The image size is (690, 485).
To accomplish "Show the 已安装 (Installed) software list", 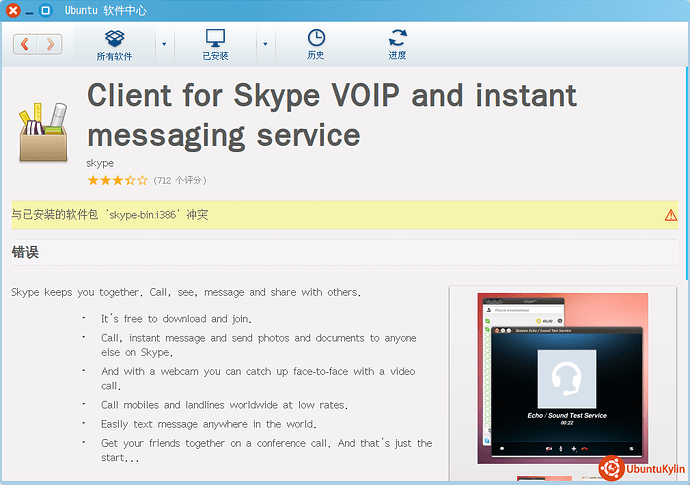I will [x=216, y=45].
